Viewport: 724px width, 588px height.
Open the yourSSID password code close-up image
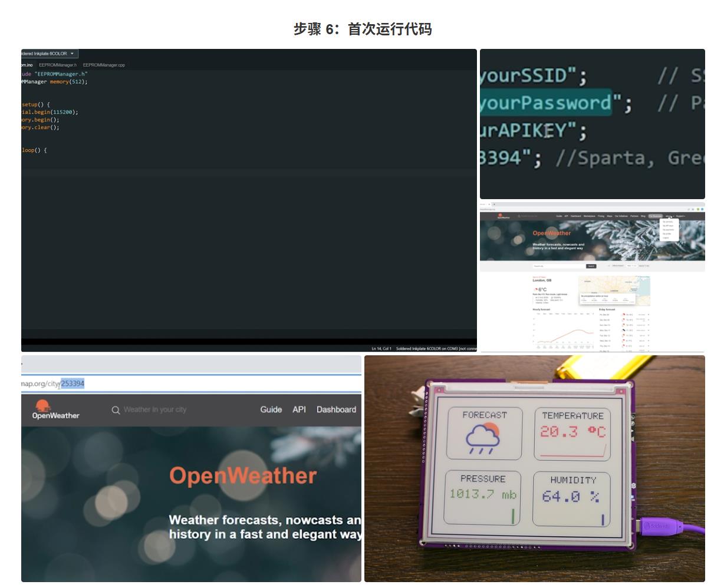point(593,124)
